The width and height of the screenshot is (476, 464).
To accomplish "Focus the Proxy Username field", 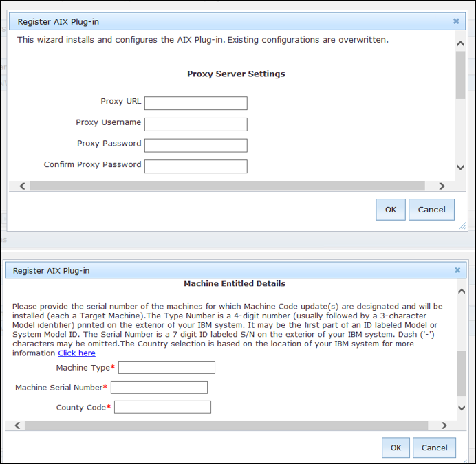I will [196, 124].
